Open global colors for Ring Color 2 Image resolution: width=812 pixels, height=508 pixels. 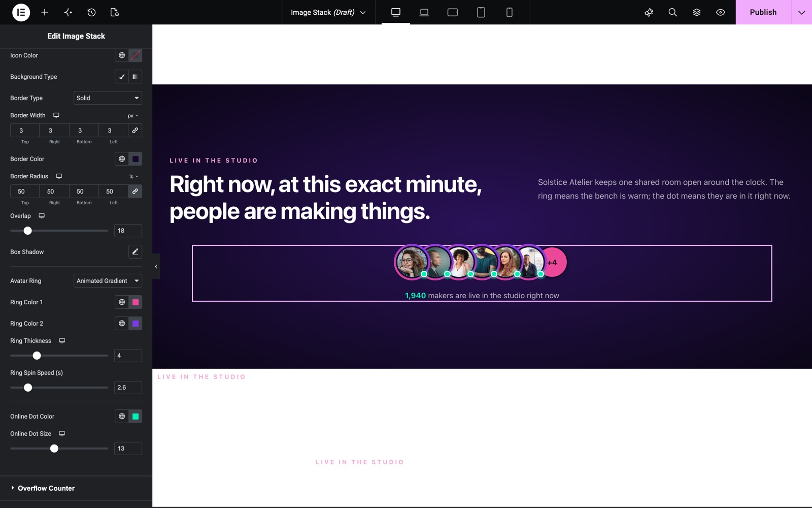pyautogui.click(x=122, y=324)
